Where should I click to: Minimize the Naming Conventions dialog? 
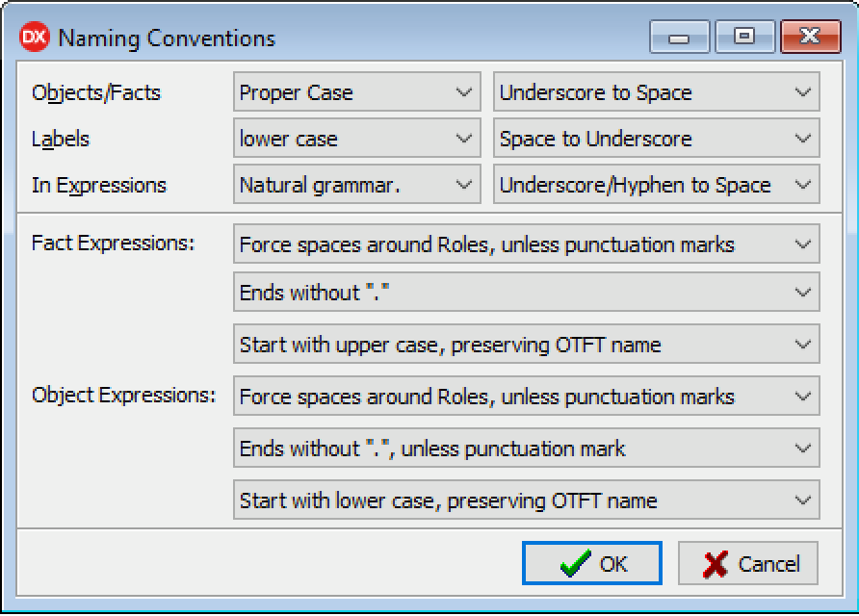point(680,38)
